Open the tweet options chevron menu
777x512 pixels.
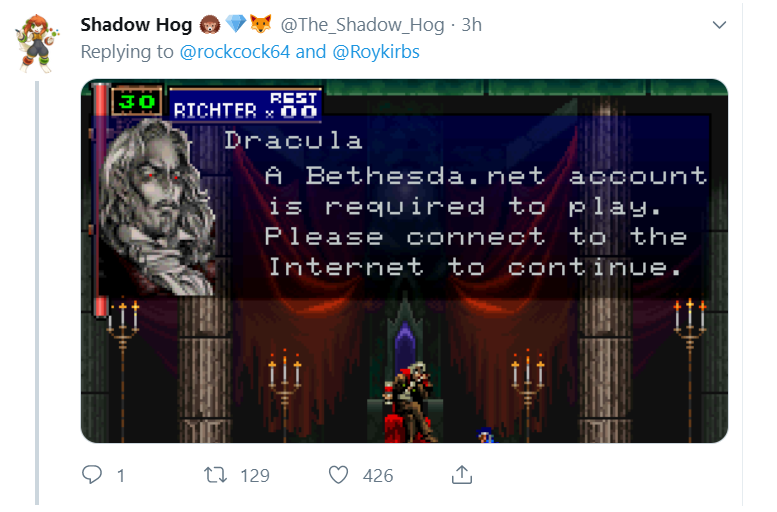click(x=719, y=25)
